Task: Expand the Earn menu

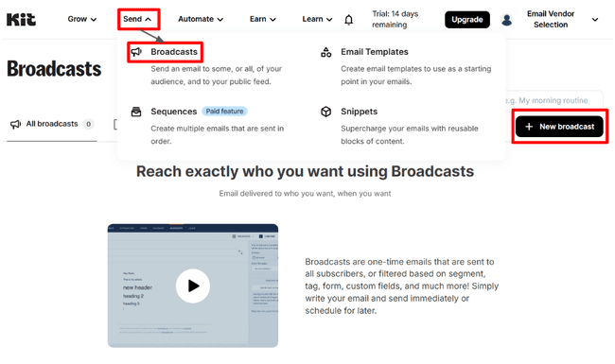Action: coord(262,19)
